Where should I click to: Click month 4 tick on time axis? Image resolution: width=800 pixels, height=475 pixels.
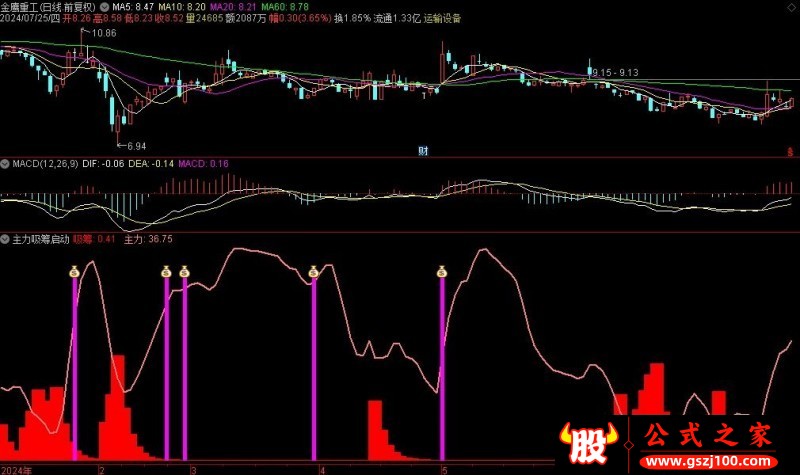pyautogui.click(x=322, y=470)
